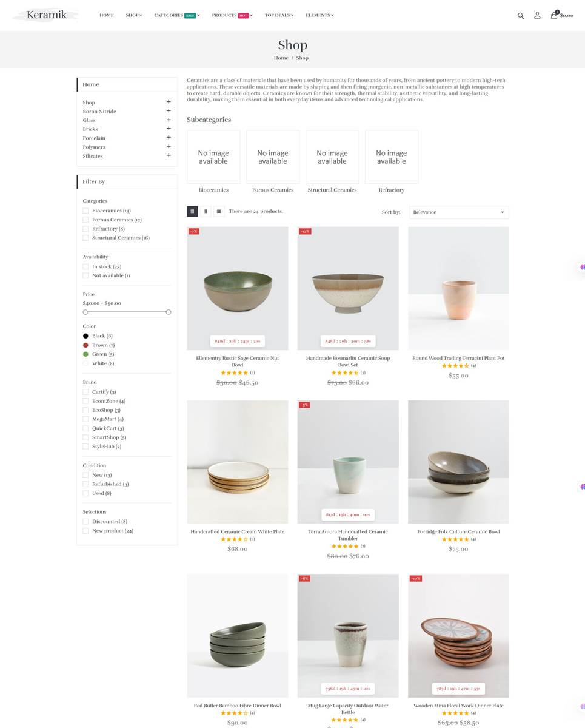Screen dimensions: 585x728
Task: Open the shopping cart icon
Action: pyautogui.click(x=554, y=15)
